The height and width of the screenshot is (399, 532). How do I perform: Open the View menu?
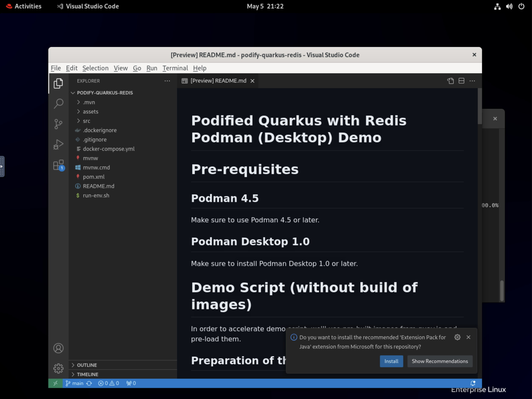[x=121, y=68]
